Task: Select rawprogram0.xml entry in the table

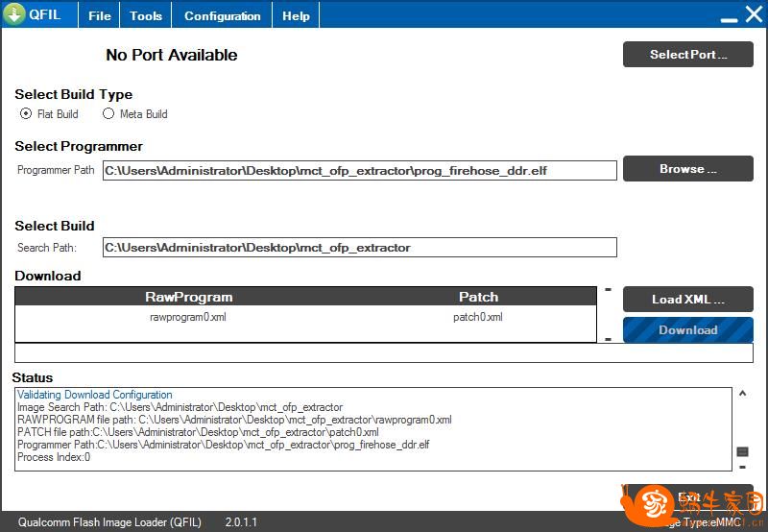Action: click(188, 317)
